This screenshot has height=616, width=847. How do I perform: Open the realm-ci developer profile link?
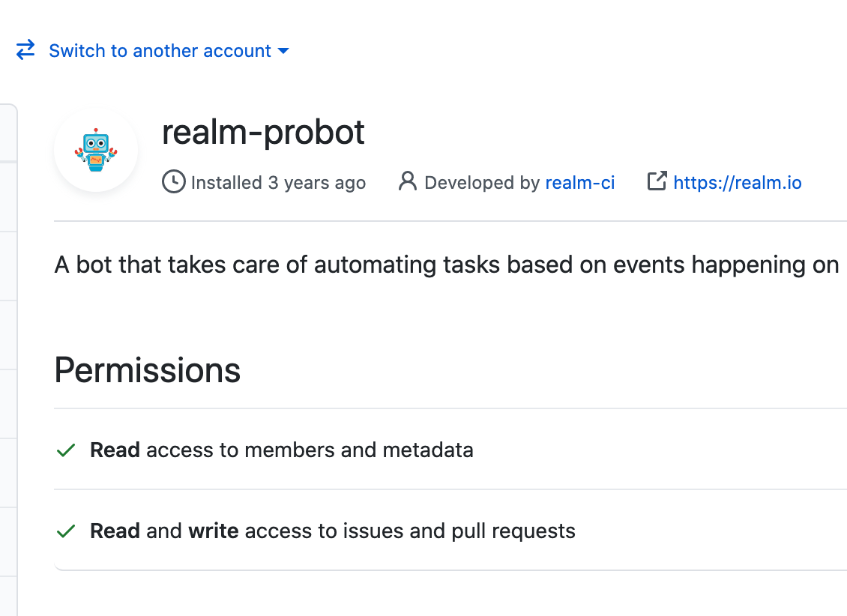(580, 182)
